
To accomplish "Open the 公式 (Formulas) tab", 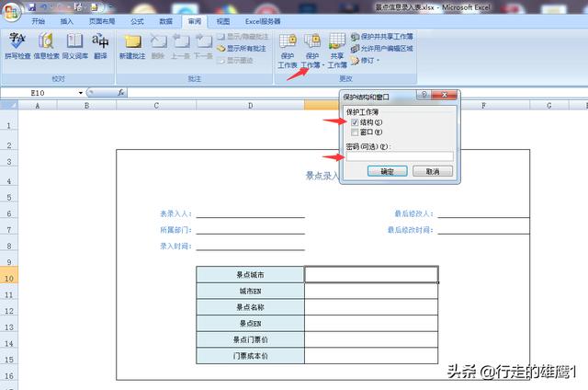I will pyautogui.click(x=137, y=21).
